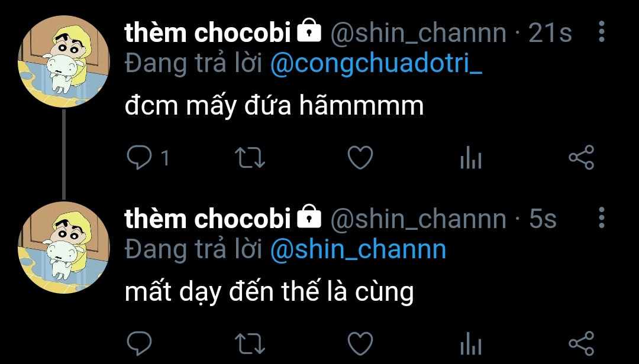The image size is (639, 364).
Task: Open more options for the 21s tweet
Action: coord(601,32)
